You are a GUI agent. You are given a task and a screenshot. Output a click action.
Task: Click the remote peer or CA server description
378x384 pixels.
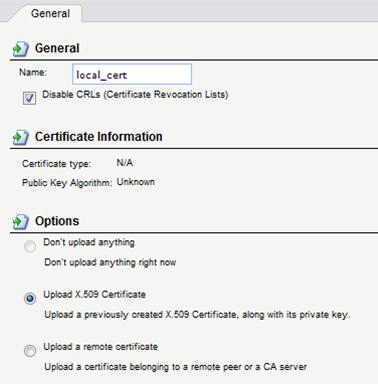176,367
